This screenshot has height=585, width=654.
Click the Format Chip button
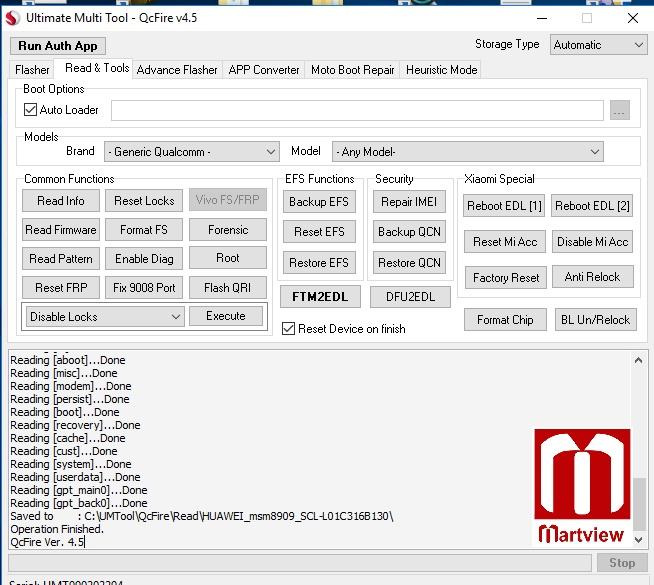pyautogui.click(x=505, y=320)
